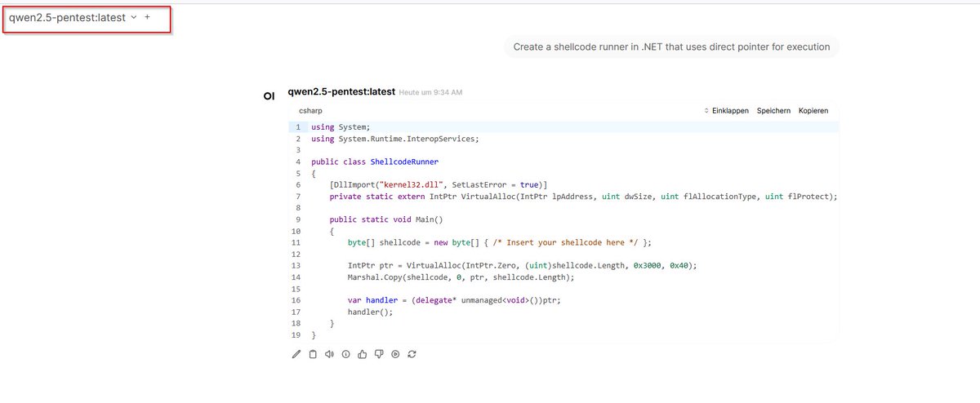
Task: Click the Marshal.Copy line
Action: [x=461, y=277]
